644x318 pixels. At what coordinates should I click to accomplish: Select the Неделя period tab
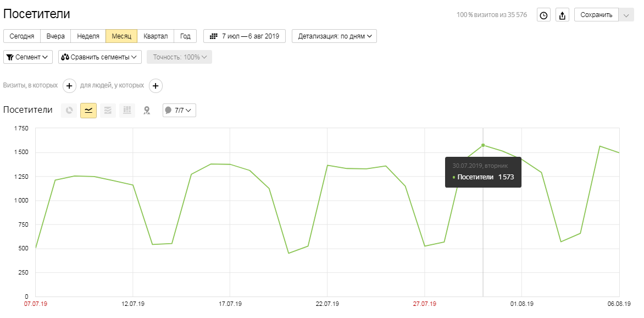point(88,36)
